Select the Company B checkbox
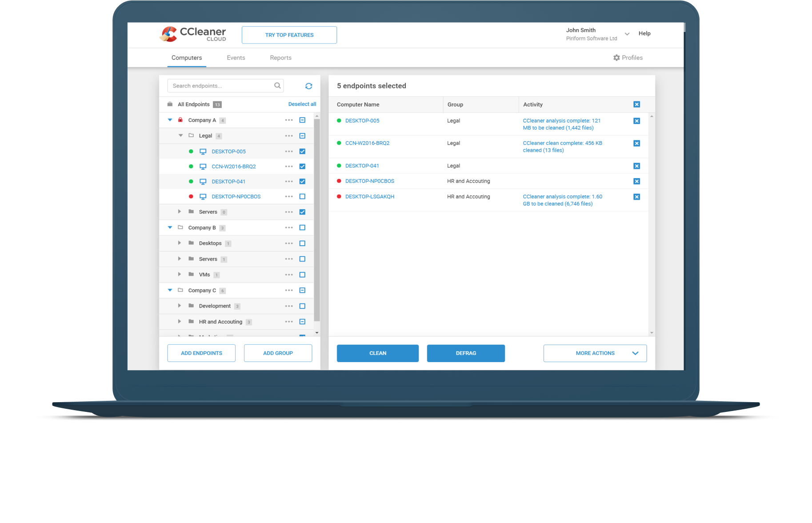The image size is (812, 523). [x=302, y=228]
